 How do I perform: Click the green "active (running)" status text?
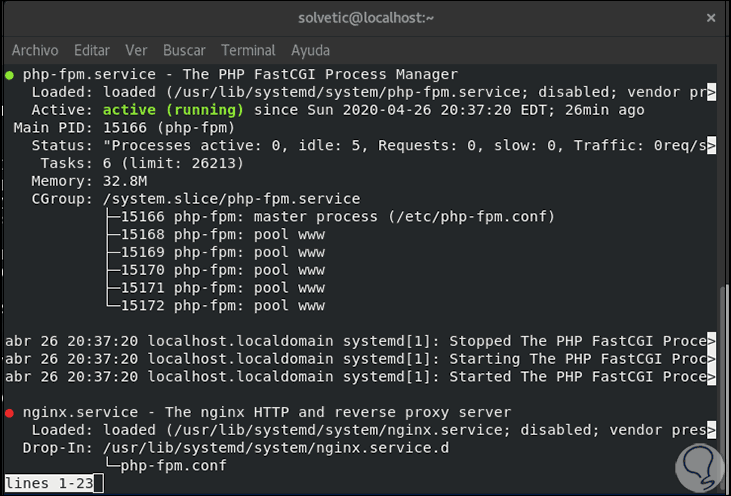point(172,110)
